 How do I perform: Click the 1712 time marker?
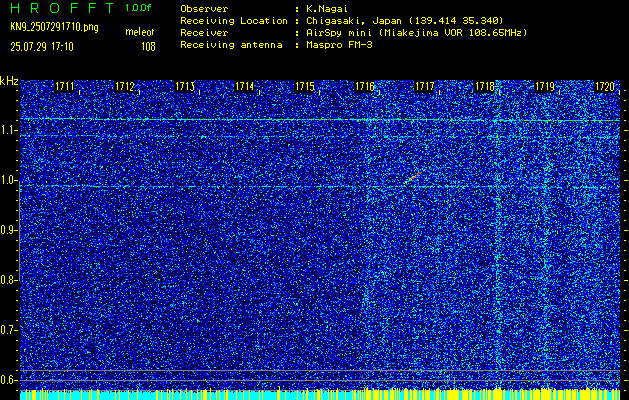click(x=124, y=86)
